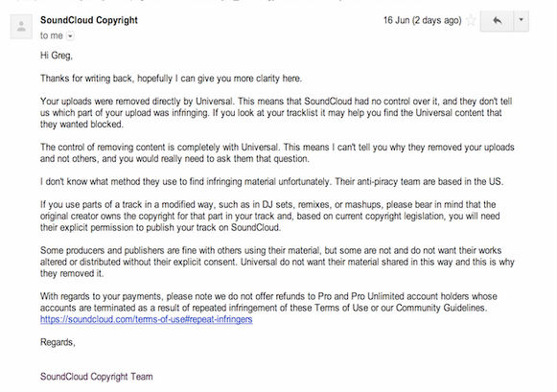Screen dimensions: 557x392
Task: Click paragraph starting 'The control of removing content'
Action: [x=277, y=152]
